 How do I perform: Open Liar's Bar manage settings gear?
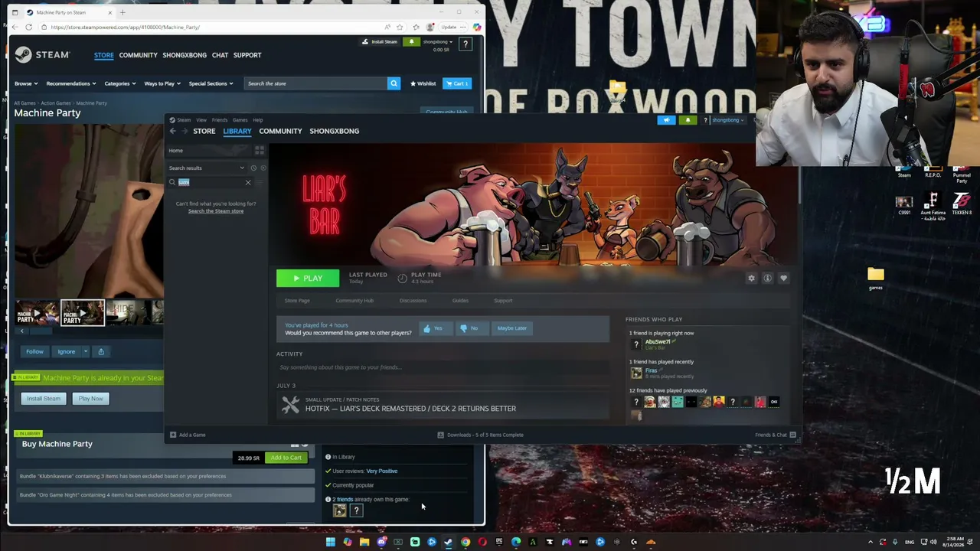click(x=751, y=278)
